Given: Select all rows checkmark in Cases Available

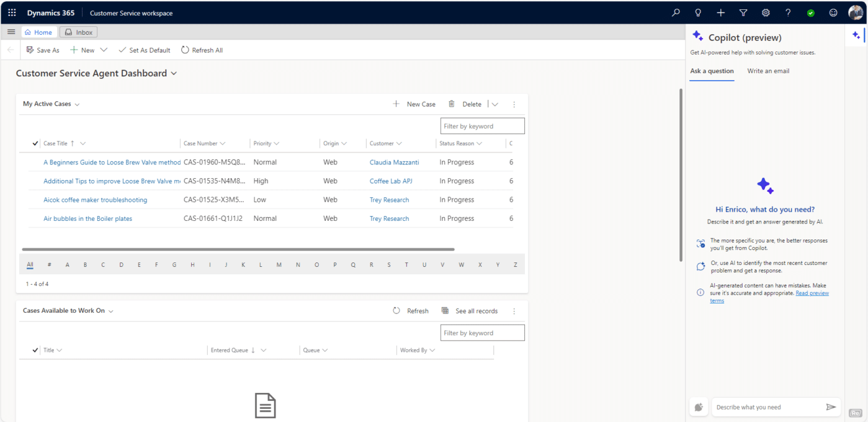Looking at the screenshot, I should coord(35,350).
